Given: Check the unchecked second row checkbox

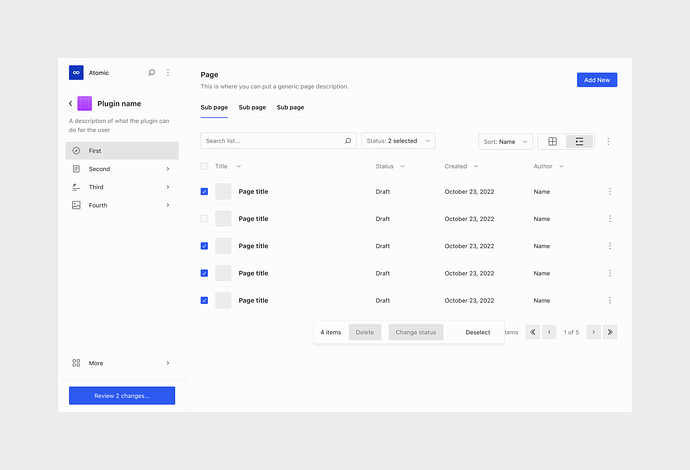Looking at the screenshot, I should point(205,218).
